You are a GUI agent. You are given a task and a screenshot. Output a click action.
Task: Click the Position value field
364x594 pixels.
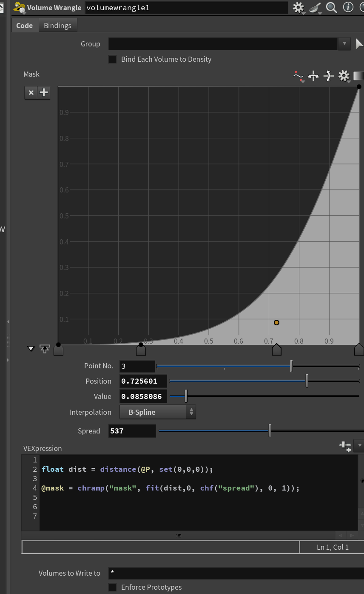coord(143,381)
